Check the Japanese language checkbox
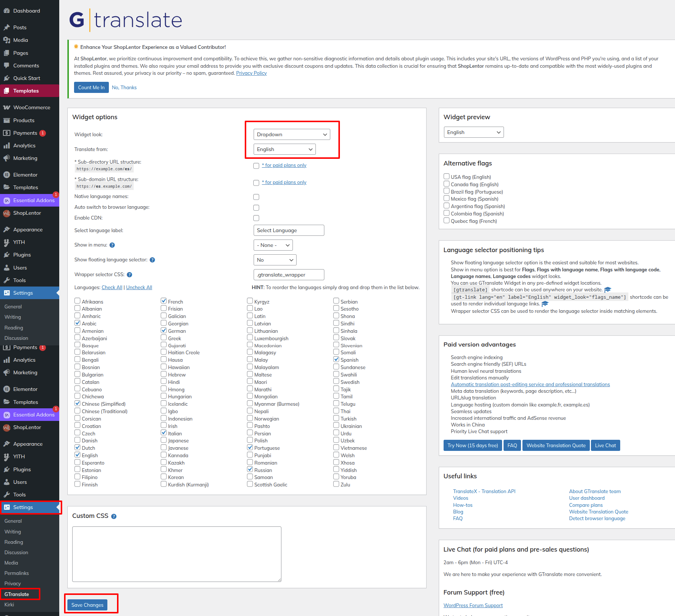The width and height of the screenshot is (675, 616). pos(164,440)
